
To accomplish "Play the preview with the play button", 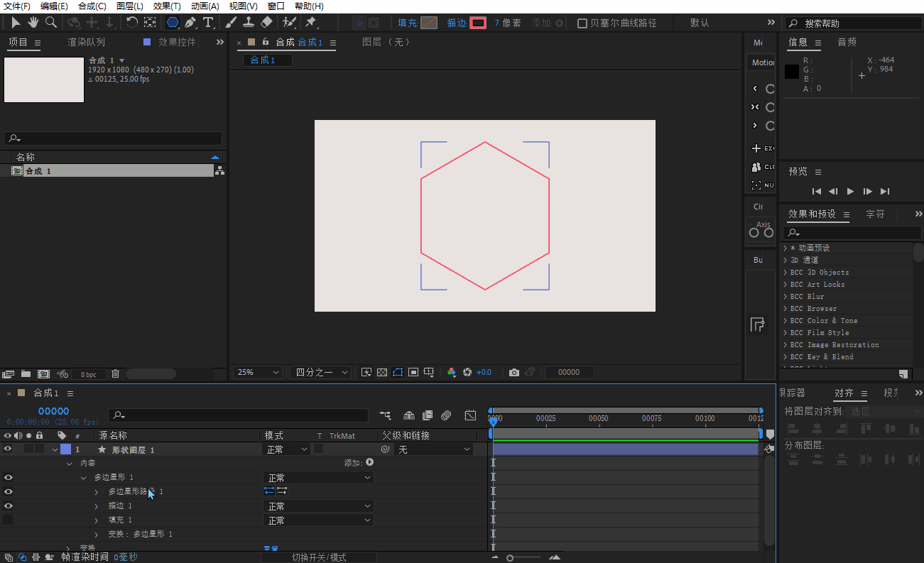I will pyautogui.click(x=850, y=191).
